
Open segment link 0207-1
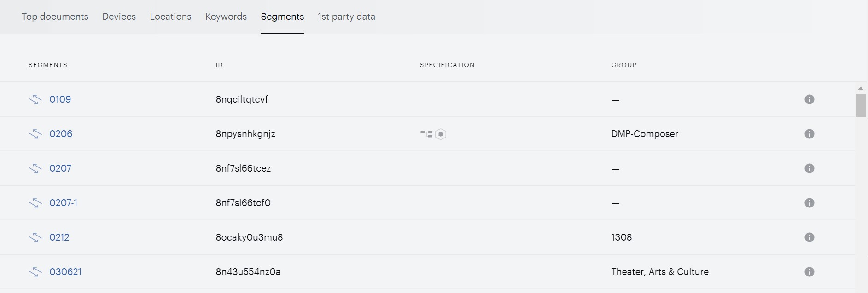(x=63, y=203)
